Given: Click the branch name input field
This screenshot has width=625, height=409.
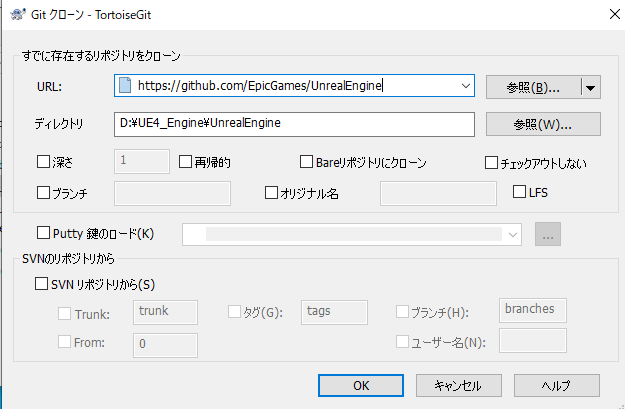Looking at the screenshot, I should pos(172,193).
